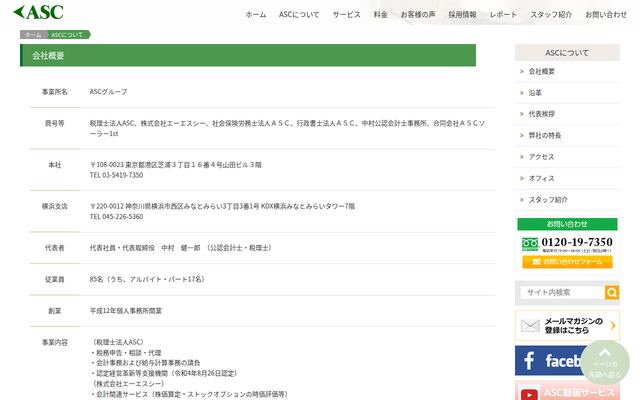
Task: Click the 85名 employee count text
Action: pyautogui.click(x=147, y=280)
